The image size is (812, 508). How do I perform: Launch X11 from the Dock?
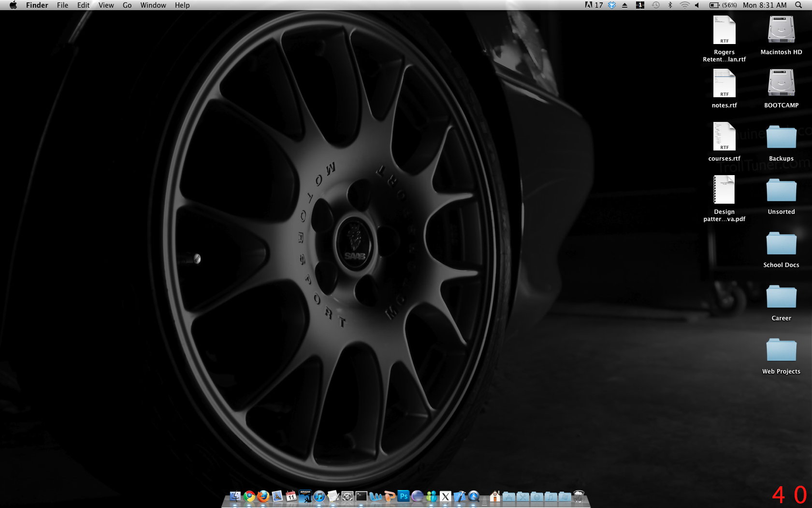click(x=445, y=496)
